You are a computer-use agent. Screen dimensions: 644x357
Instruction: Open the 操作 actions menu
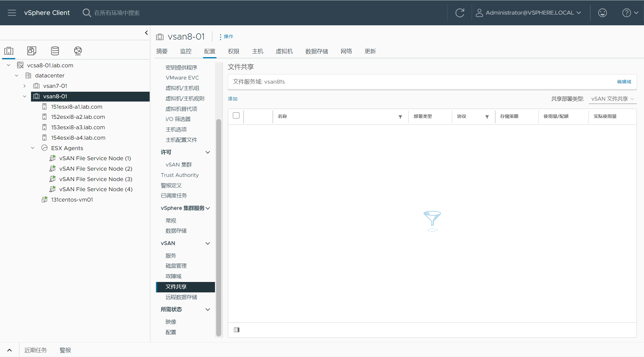(x=226, y=37)
